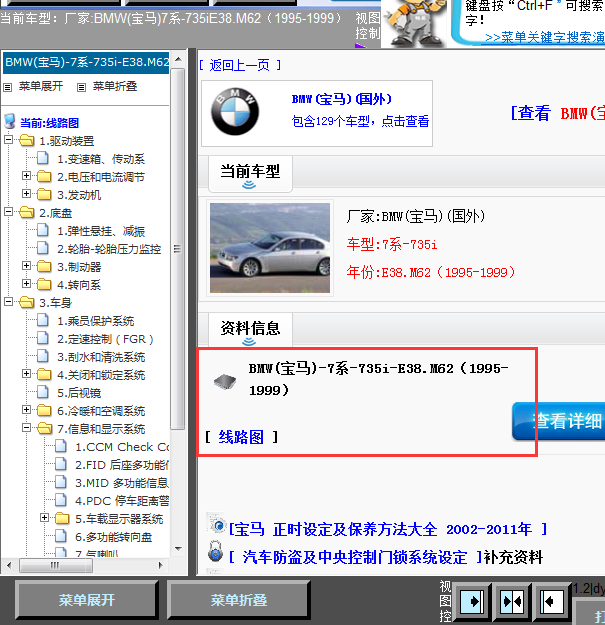This screenshot has height=625, width=605.
Task: Click document icon of 1.CCM Check Control
Action: [61, 446]
